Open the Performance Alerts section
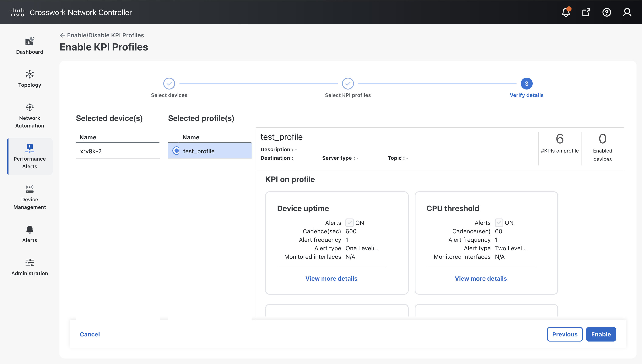 pyautogui.click(x=29, y=156)
